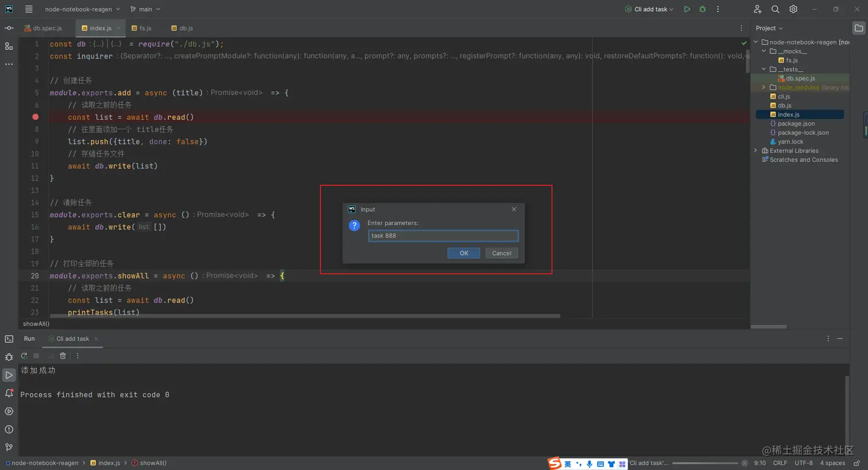Toggle the Project tool window button
868x470 pixels.
(x=859, y=28)
